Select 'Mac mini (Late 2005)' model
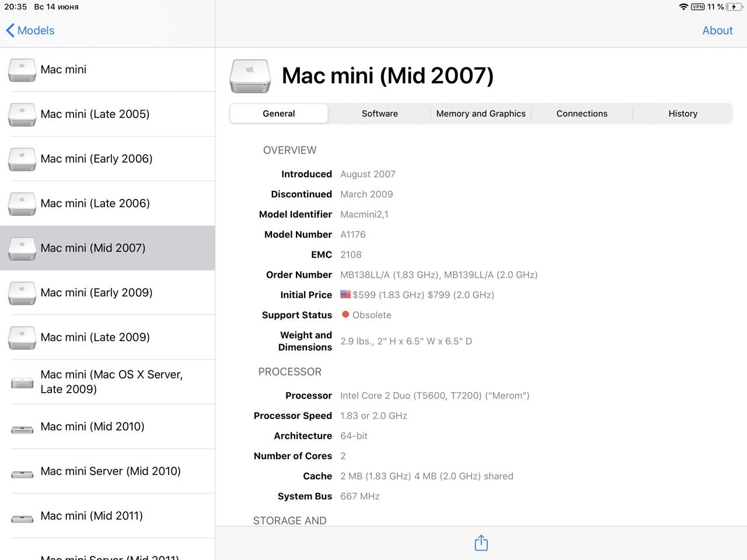This screenshot has width=747, height=560. click(x=107, y=114)
